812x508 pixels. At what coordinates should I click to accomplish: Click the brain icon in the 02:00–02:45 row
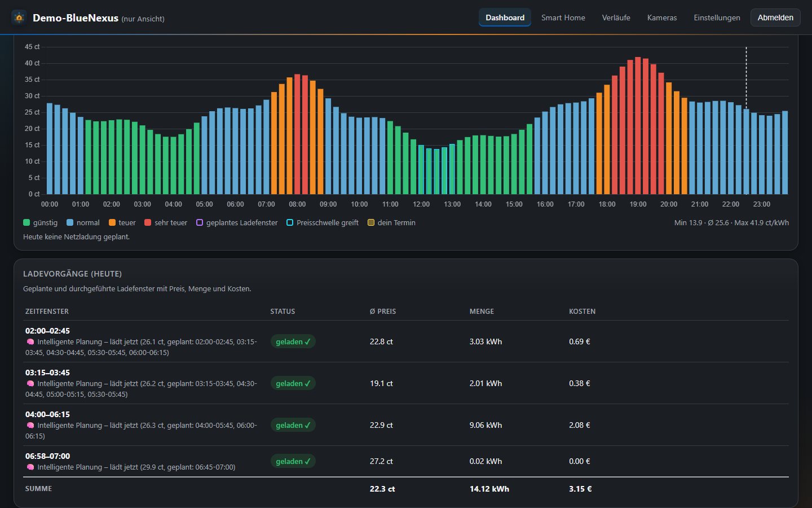(x=30, y=341)
